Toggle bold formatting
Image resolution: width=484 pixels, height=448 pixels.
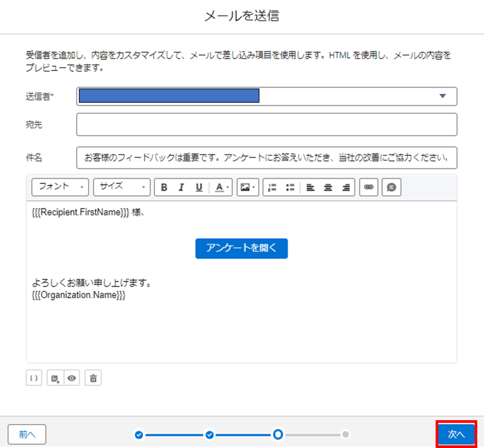(x=164, y=187)
